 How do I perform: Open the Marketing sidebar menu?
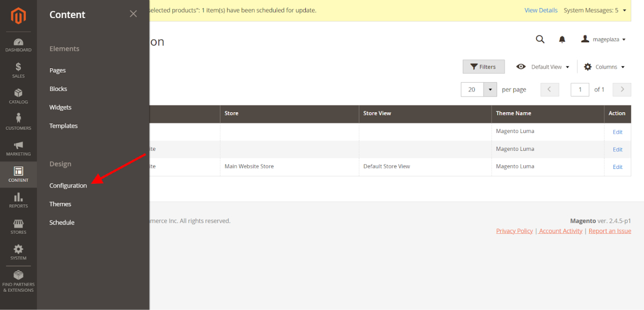click(18, 148)
